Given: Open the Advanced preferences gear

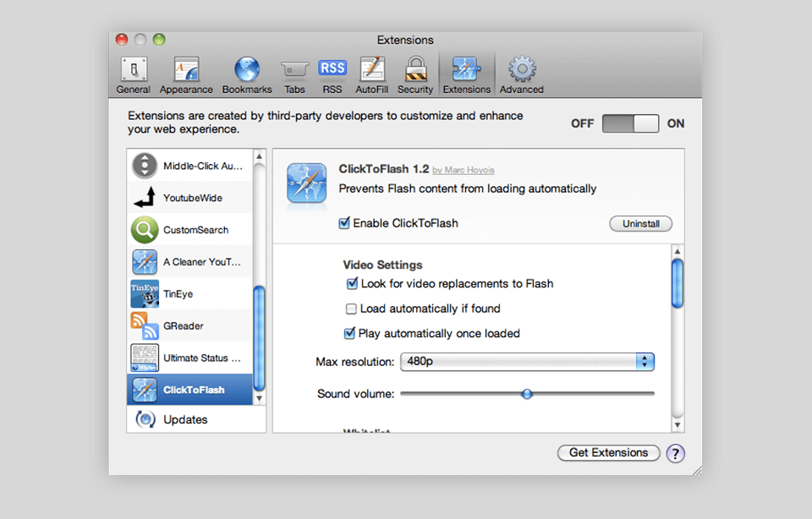Looking at the screenshot, I should pyautogui.click(x=522, y=75).
